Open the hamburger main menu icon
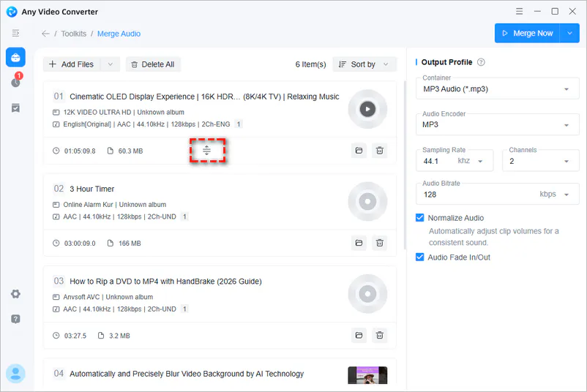Image resolution: width=587 pixels, height=392 pixels. 519,11
